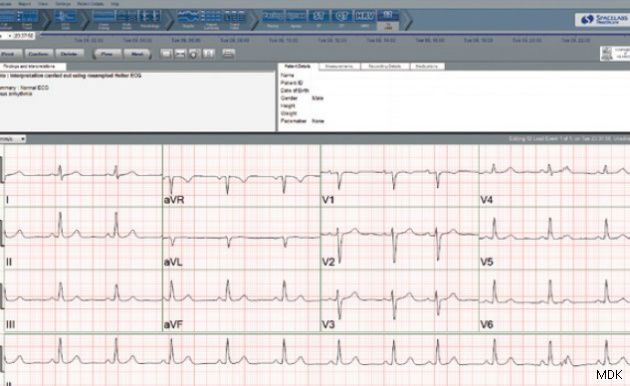
Task: Open the mm/s paper speed dropdown
Action: [13, 139]
